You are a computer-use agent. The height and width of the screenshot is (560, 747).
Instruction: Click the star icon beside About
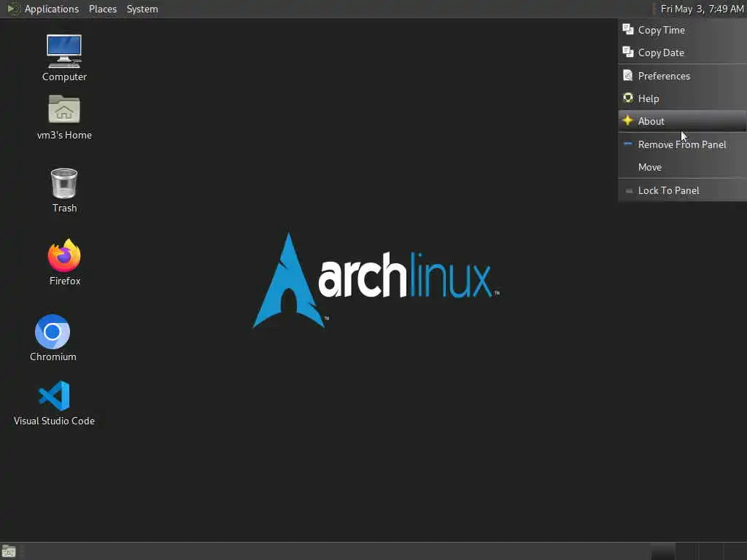pos(628,120)
